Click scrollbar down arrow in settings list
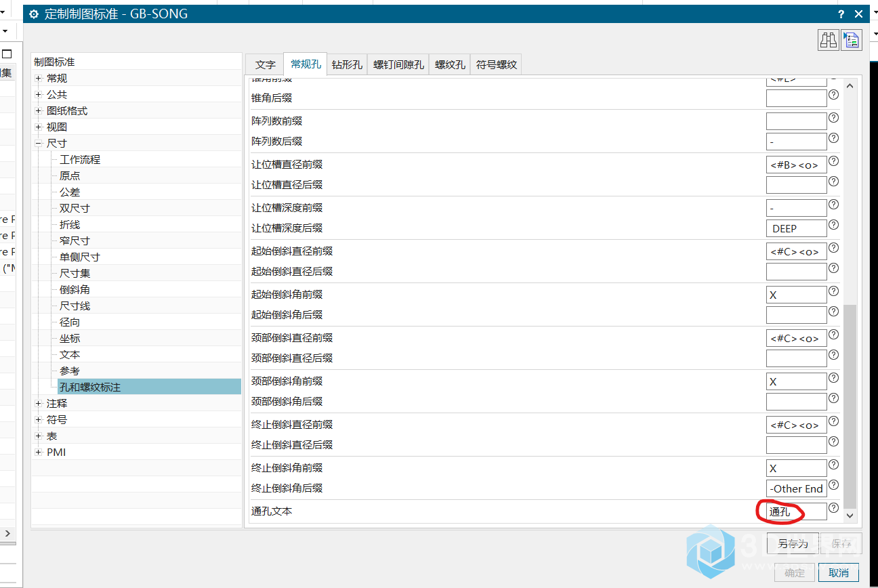This screenshot has height=588, width=878. click(850, 516)
